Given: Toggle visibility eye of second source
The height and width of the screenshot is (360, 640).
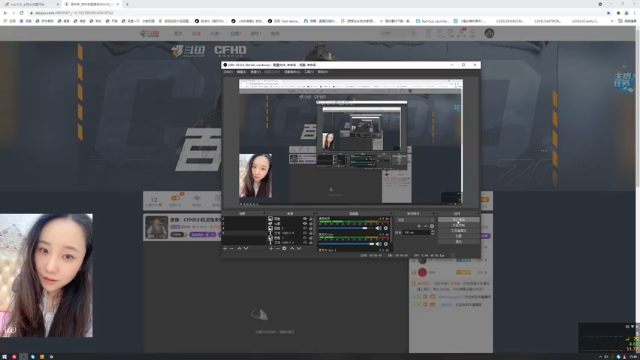Looking at the screenshot, I should pyautogui.click(x=304, y=224).
